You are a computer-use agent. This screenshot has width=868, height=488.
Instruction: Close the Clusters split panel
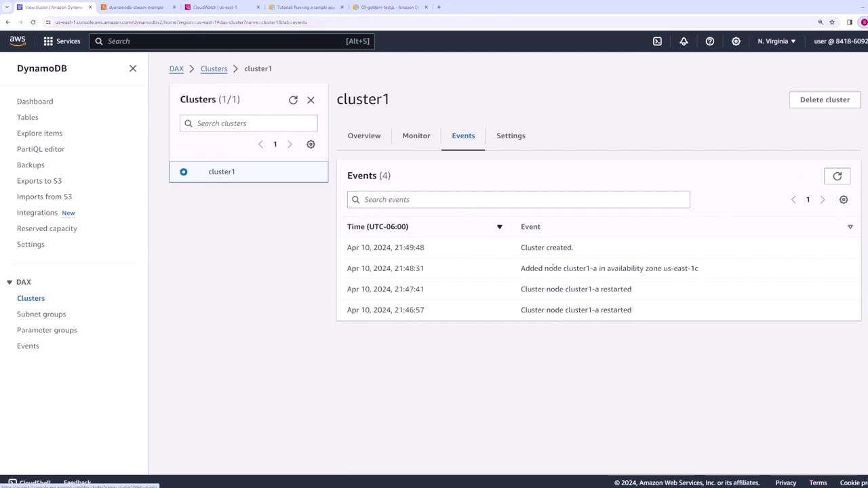tap(311, 100)
